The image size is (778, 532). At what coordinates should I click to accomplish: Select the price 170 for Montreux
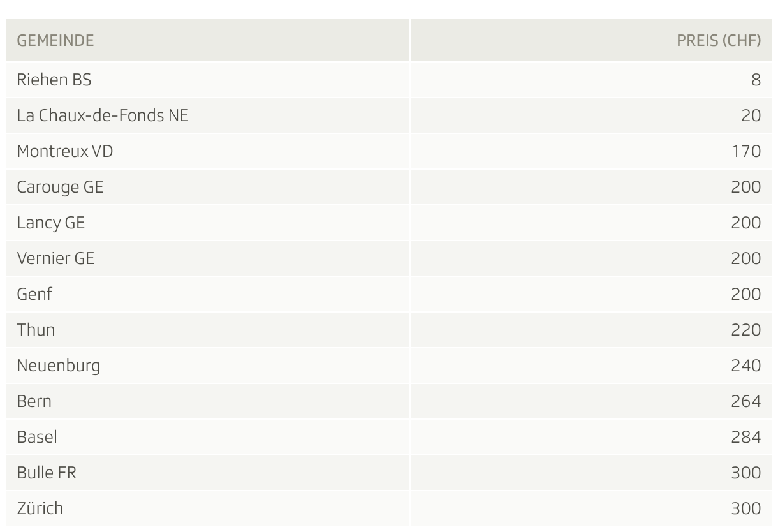(747, 151)
